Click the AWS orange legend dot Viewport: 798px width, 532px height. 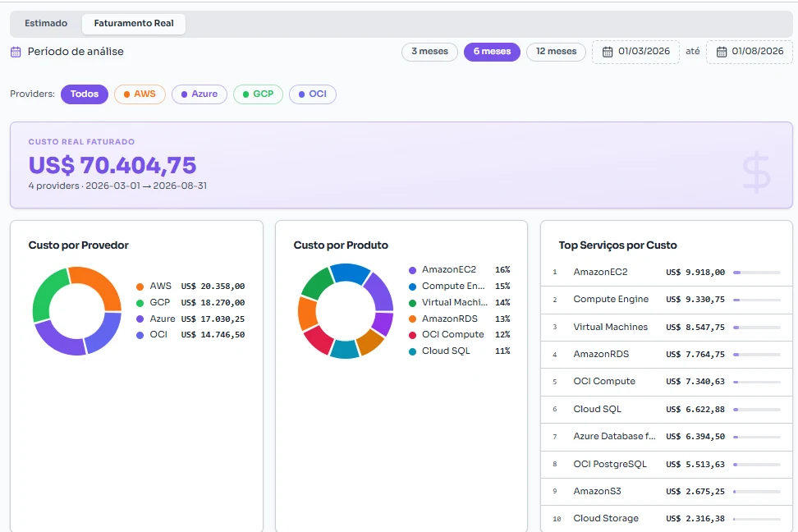(140, 287)
